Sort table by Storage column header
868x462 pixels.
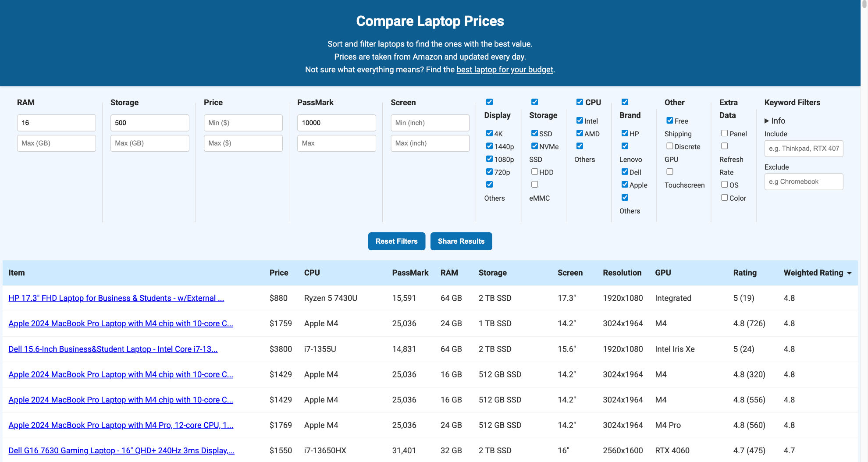tap(493, 273)
